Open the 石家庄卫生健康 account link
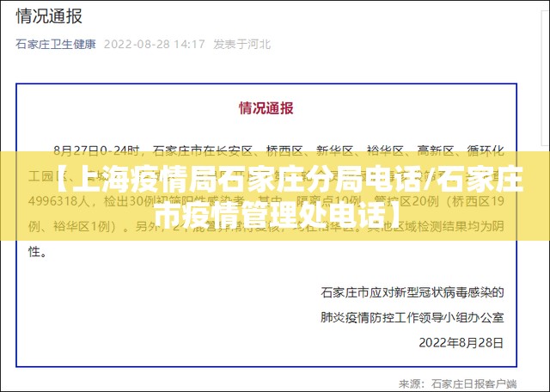Image resolution: width=550 pixels, height=392 pixels. pos(56,44)
